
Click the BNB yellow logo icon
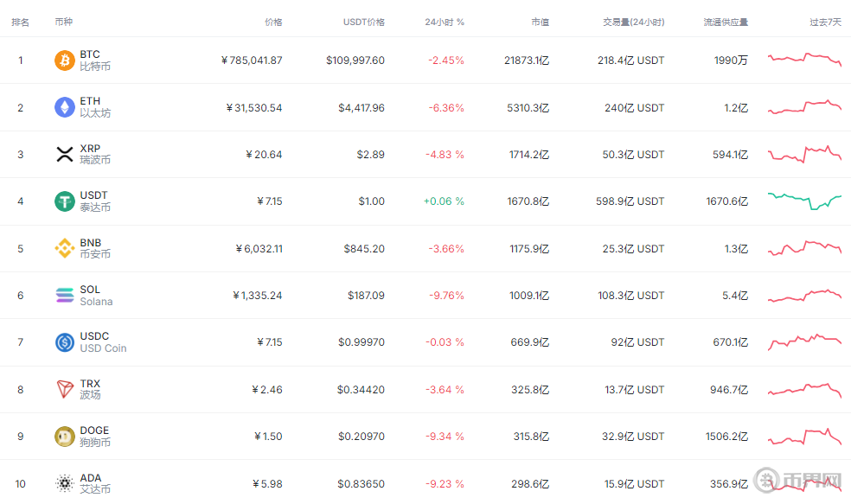point(65,249)
